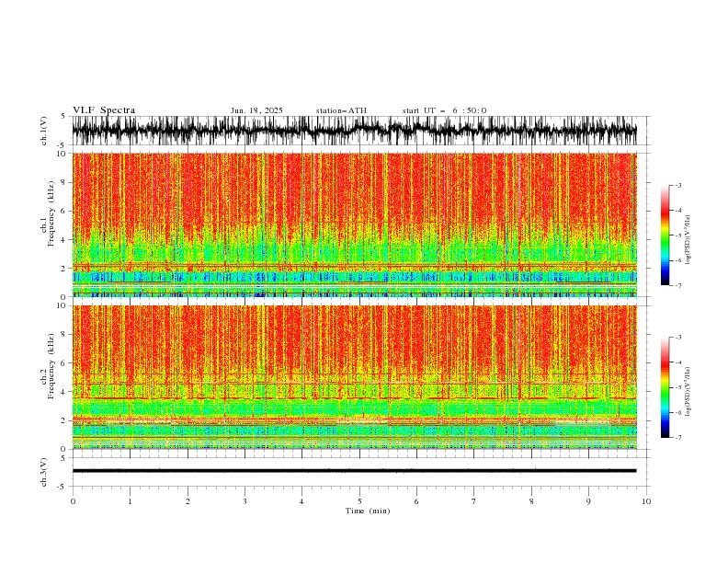Viewport: 728px width, 563px height.
Task: Click the ch.2 spectrogram color bar
Action: point(665,387)
